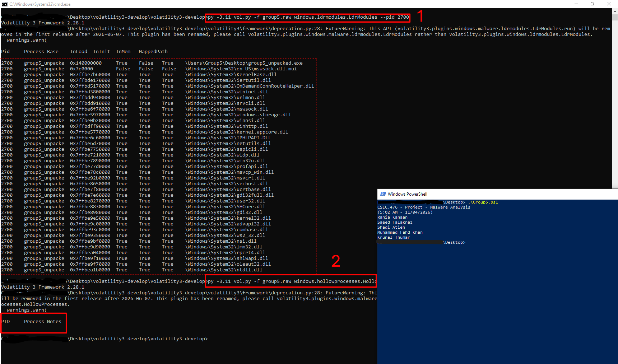Click the ldrmodules.LdrModules --pid 2700 command

pos(308,17)
